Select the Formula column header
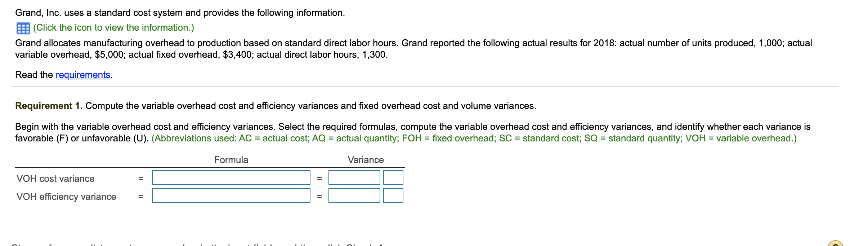The width and height of the screenshot is (868, 246). click(232, 160)
